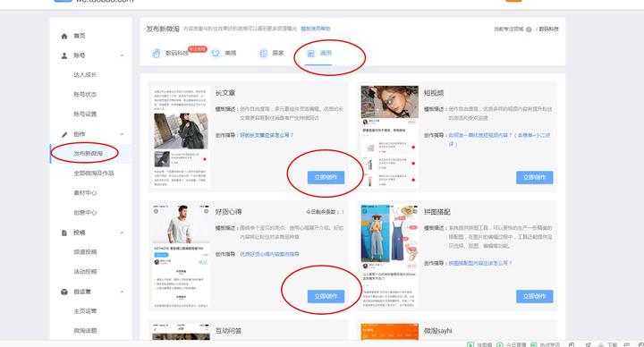Open 主页运营 in the sidebar
Viewport: 644px width, 347px height.
85,311
